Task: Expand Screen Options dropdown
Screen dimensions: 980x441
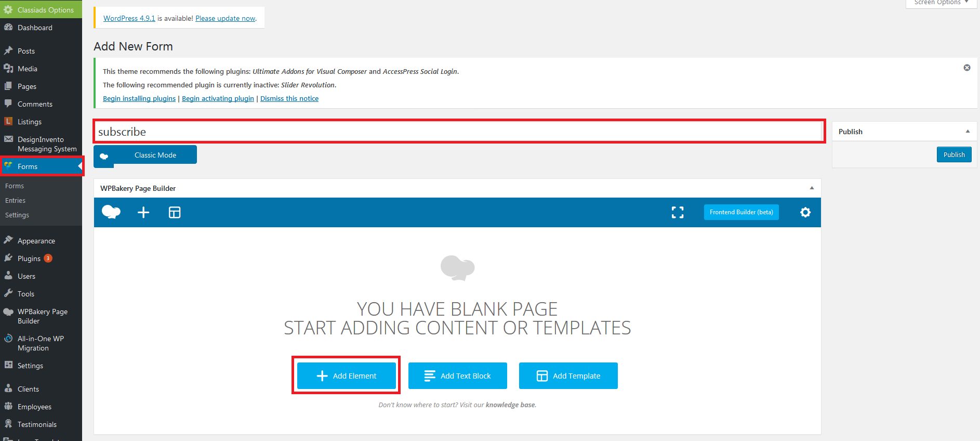Action: point(941,3)
